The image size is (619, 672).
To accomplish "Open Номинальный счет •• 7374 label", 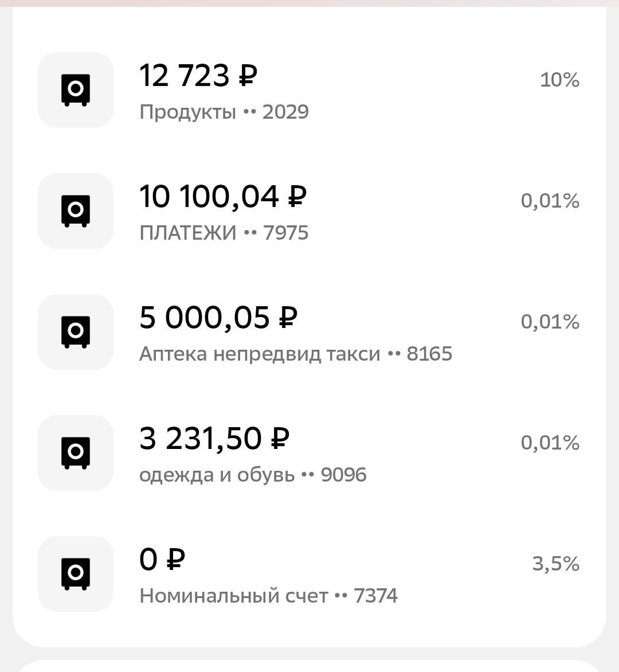I will tap(268, 596).
